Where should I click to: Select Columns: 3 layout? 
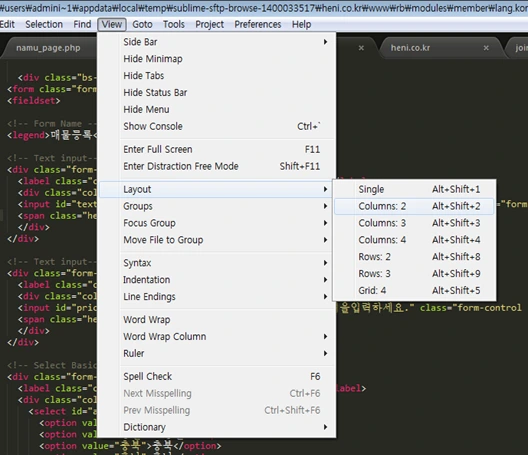414,223
